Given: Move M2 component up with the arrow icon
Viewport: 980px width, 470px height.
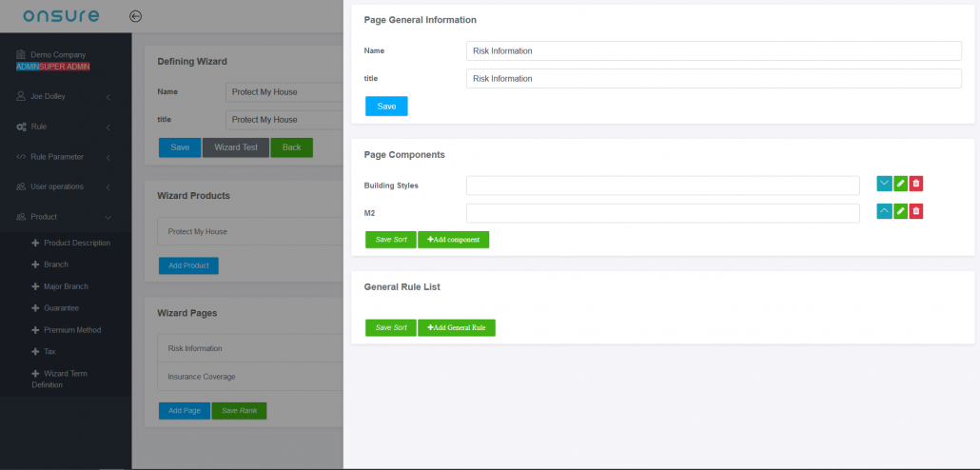Looking at the screenshot, I should click(884, 211).
